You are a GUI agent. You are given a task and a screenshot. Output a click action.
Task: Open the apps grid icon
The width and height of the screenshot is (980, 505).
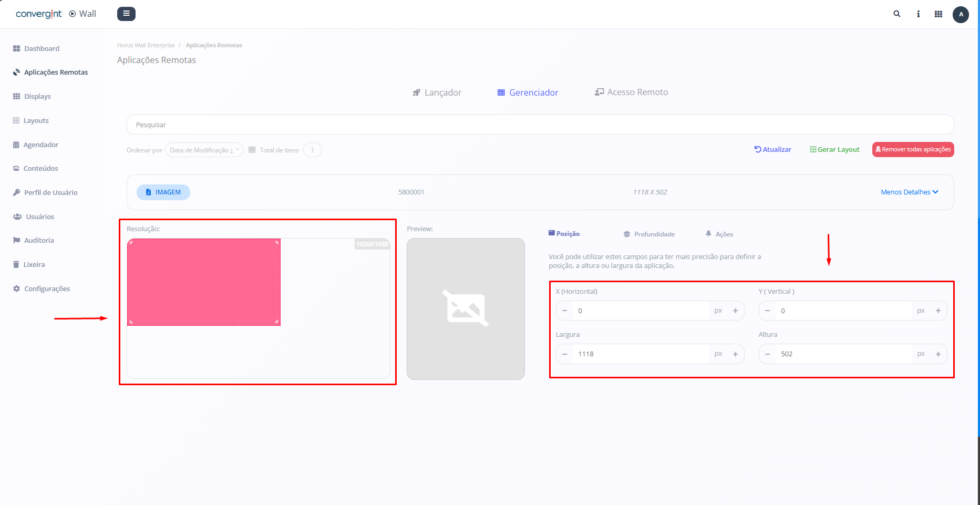click(x=938, y=14)
